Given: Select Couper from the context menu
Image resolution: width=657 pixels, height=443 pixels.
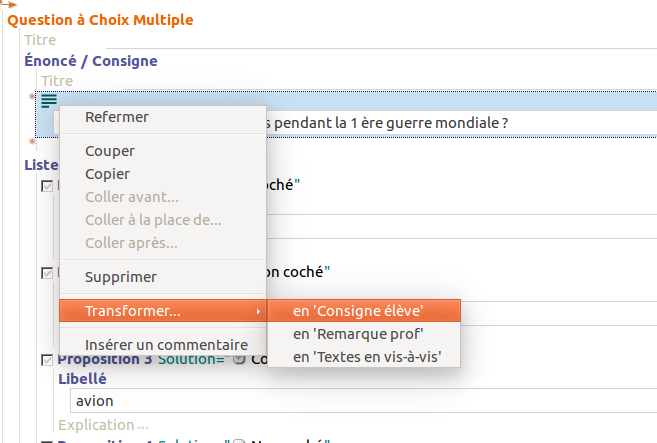Looking at the screenshot, I should pyautogui.click(x=110, y=151).
